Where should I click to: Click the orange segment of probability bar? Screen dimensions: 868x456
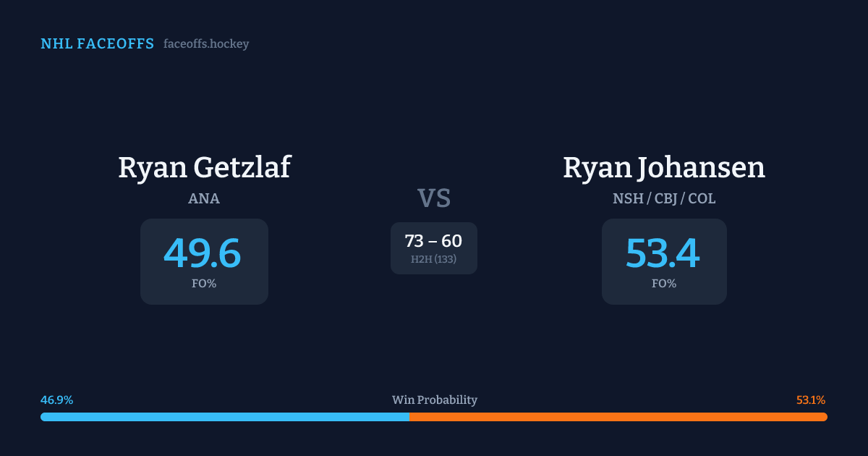pyautogui.click(x=618, y=417)
